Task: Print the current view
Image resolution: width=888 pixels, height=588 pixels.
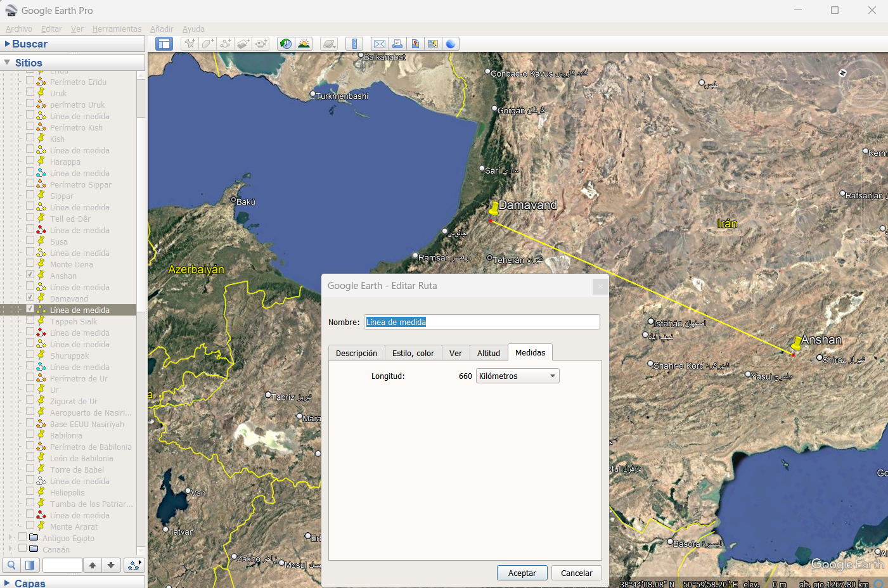Action: pos(397,44)
